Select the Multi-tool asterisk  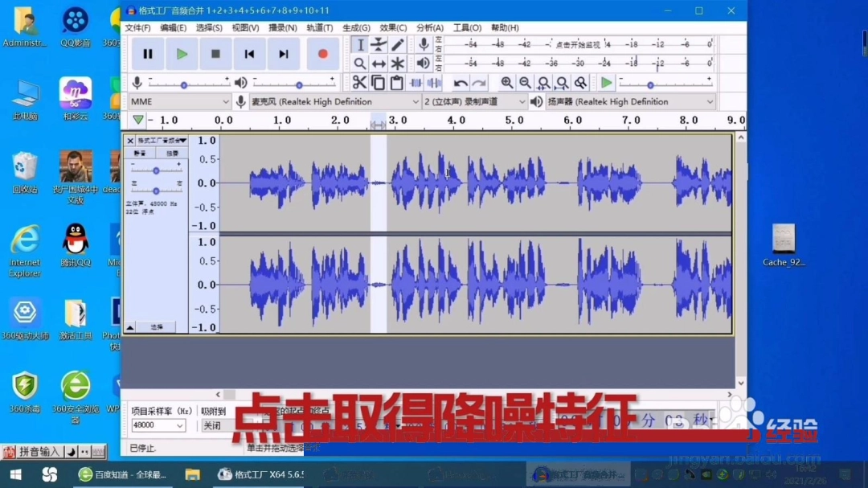pos(398,64)
